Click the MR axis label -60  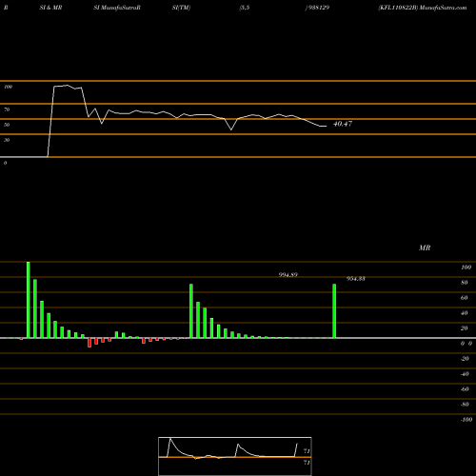[465, 389]
